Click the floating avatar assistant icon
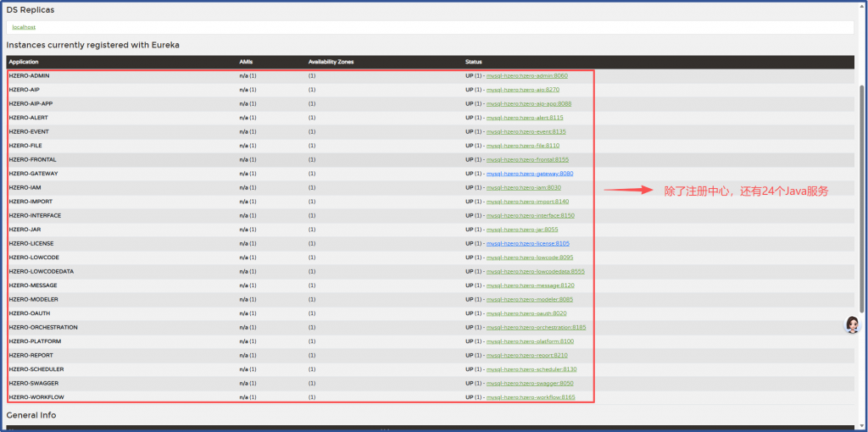This screenshot has height=432, width=868. 852,326
